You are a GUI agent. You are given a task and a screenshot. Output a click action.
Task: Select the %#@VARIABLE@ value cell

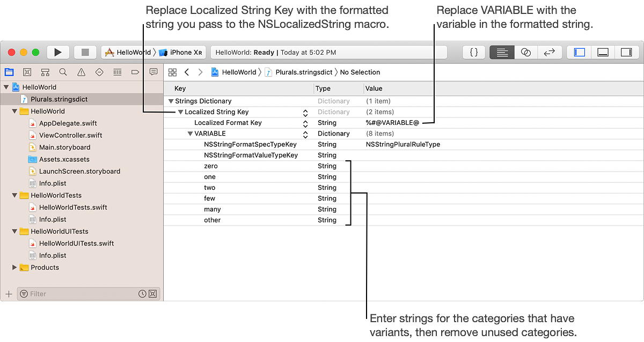click(x=392, y=123)
